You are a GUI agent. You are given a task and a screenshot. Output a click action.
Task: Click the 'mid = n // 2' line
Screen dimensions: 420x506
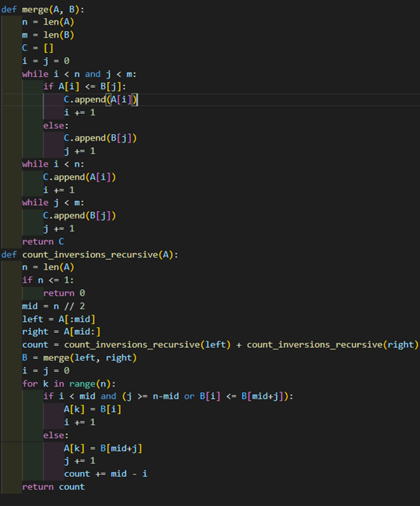[54, 306]
